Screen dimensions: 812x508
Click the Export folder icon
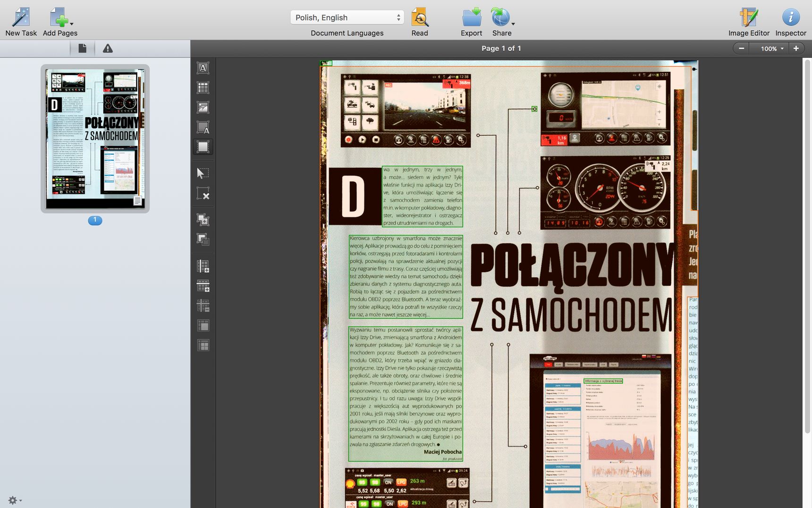pyautogui.click(x=471, y=17)
